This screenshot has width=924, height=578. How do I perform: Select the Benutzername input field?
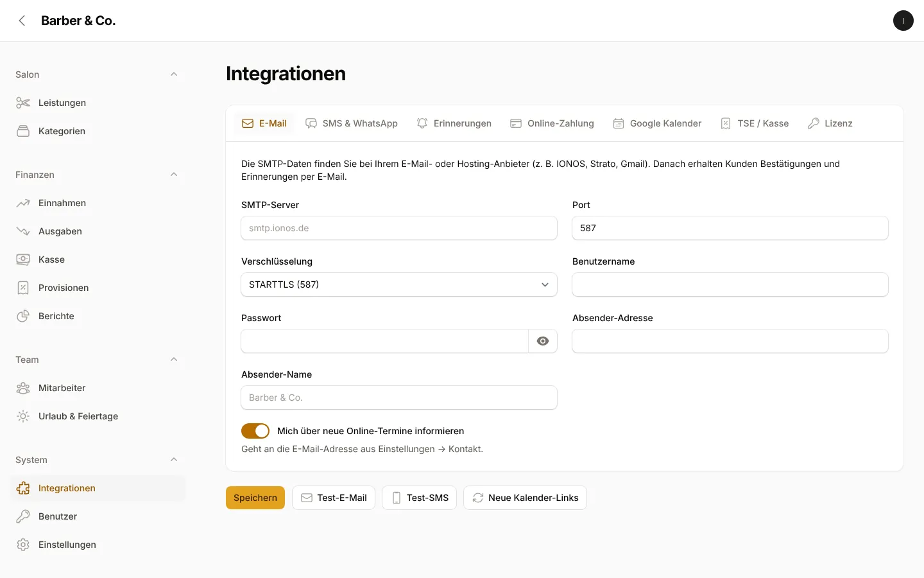coord(730,285)
